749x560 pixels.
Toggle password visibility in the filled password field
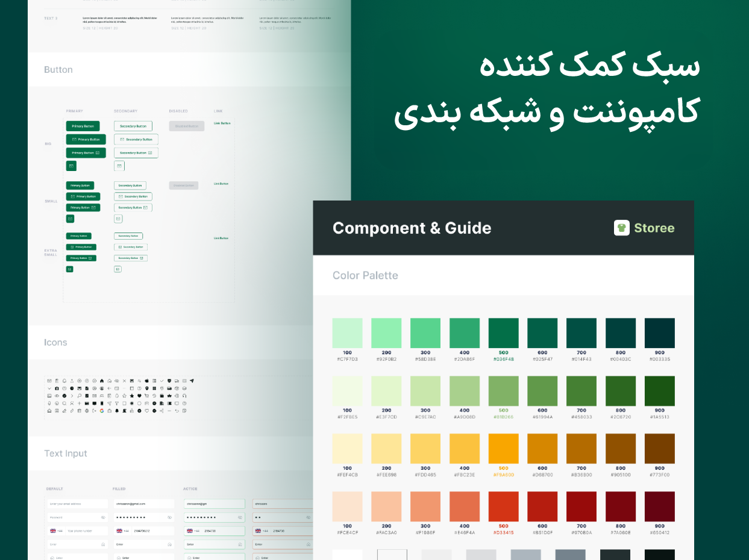point(169,517)
